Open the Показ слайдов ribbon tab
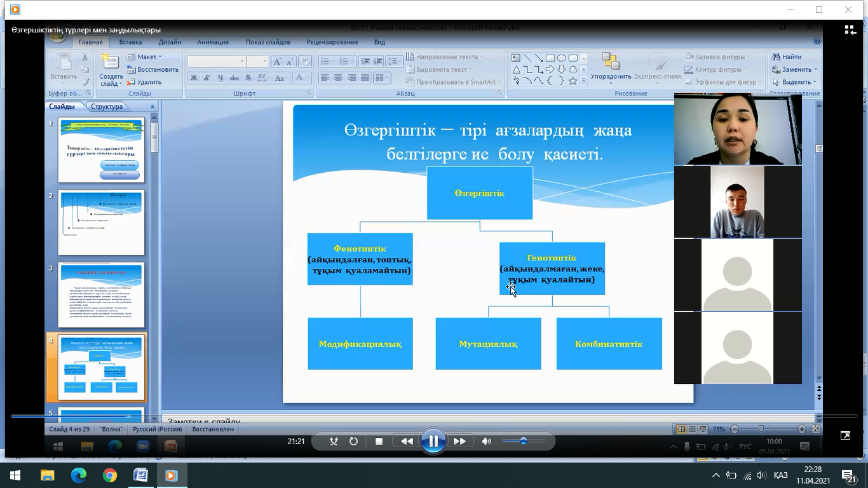This screenshot has height=488, width=868. [x=268, y=42]
